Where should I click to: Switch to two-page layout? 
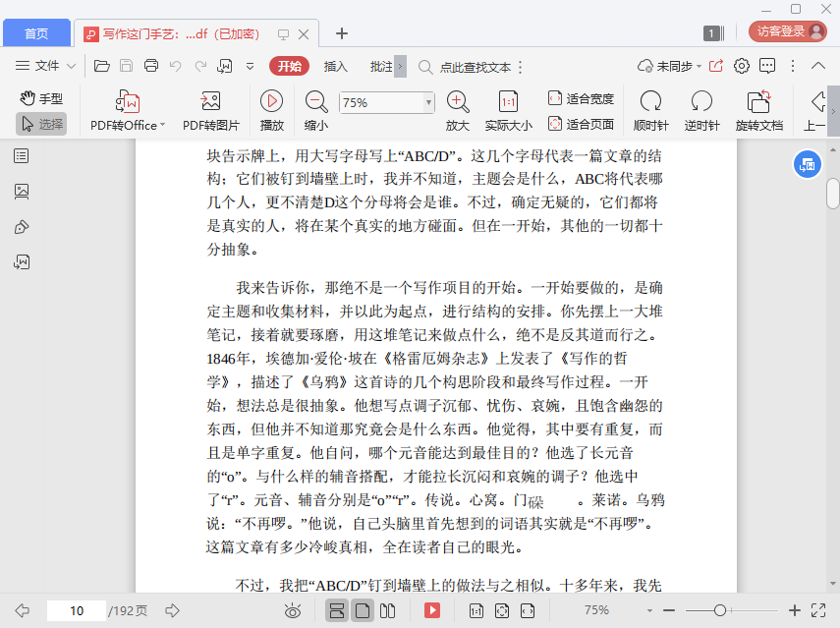click(x=387, y=610)
